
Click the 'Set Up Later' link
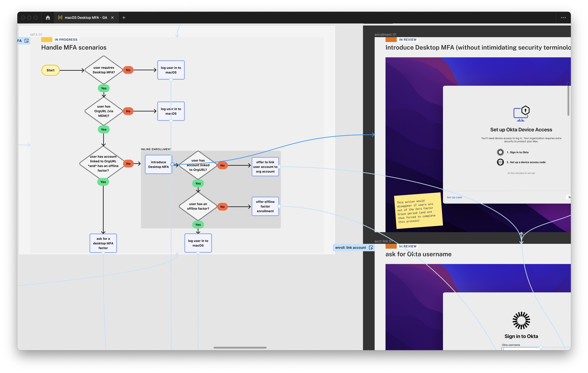[454, 197]
